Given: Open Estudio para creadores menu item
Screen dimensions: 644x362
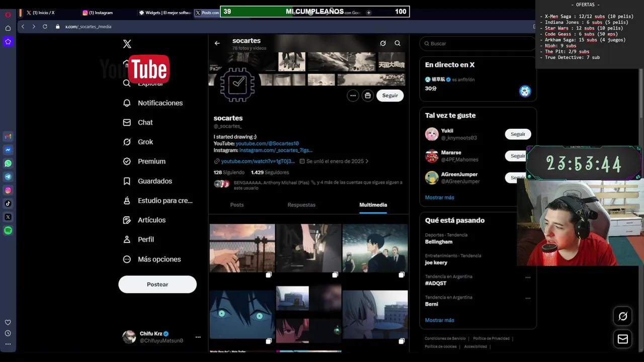Looking at the screenshot, I should click(158, 201).
